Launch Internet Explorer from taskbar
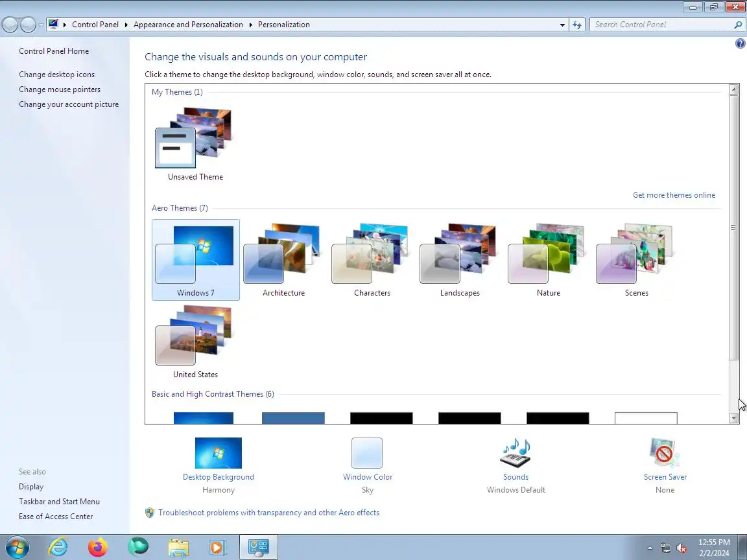The width and height of the screenshot is (747, 560). click(x=58, y=548)
